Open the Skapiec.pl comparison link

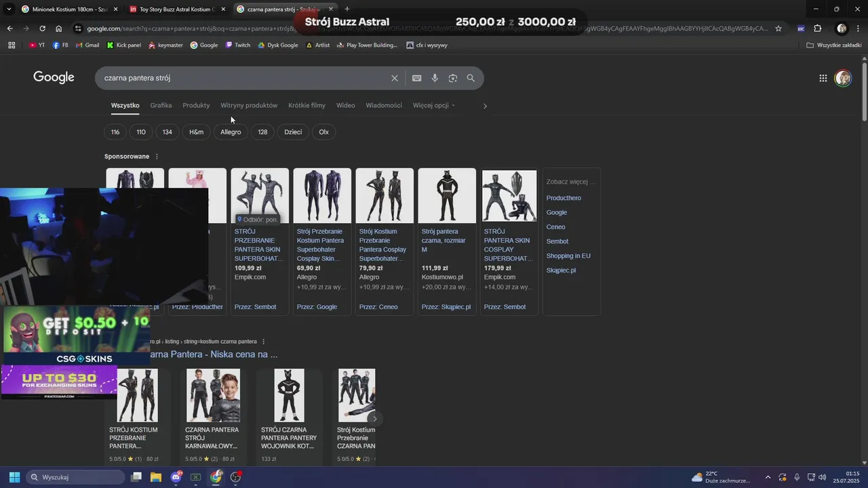click(561, 270)
